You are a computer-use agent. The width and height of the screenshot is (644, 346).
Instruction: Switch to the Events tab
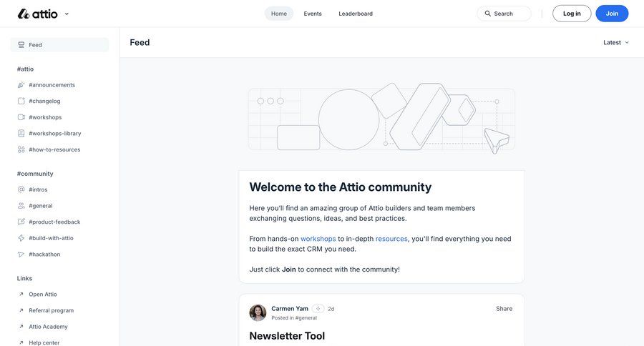tap(313, 14)
